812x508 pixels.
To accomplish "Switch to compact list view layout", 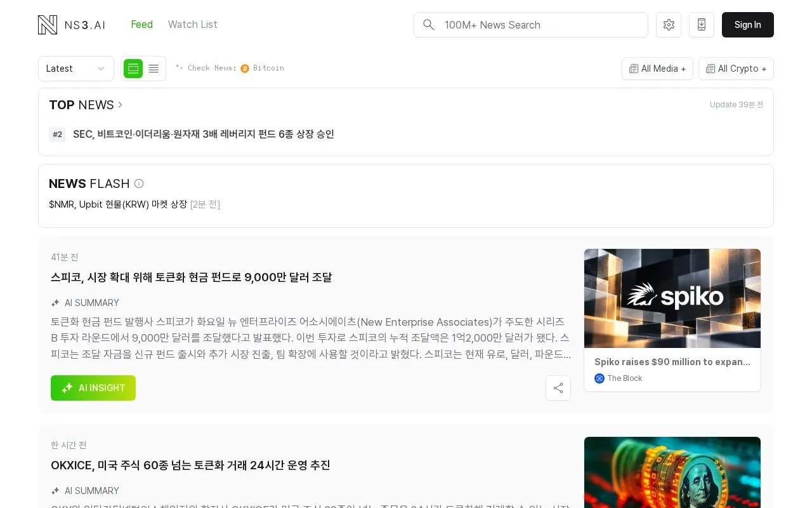I will pyautogui.click(x=154, y=69).
